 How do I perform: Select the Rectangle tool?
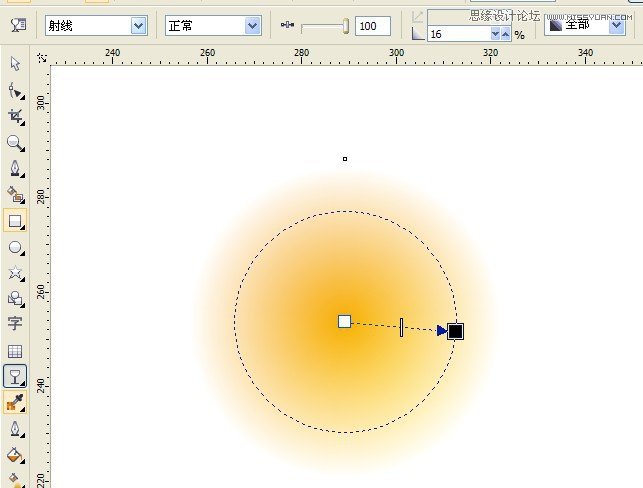(15, 221)
